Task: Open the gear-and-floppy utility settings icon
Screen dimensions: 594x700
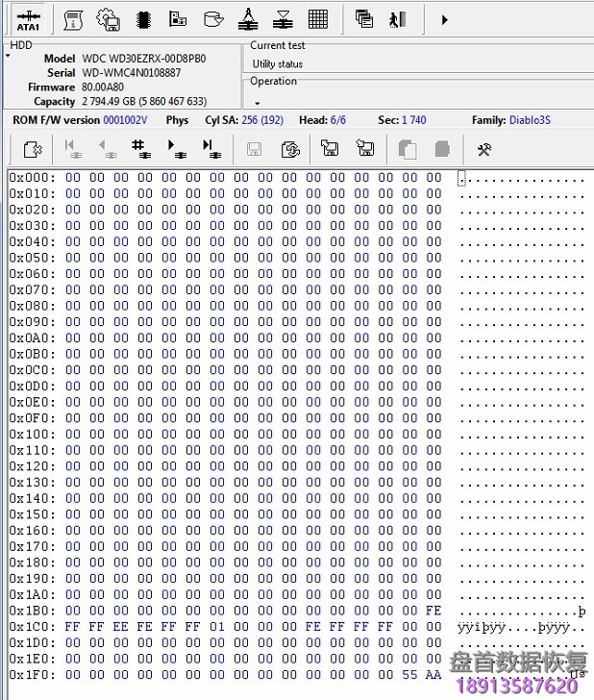Action: coord(108,19)
